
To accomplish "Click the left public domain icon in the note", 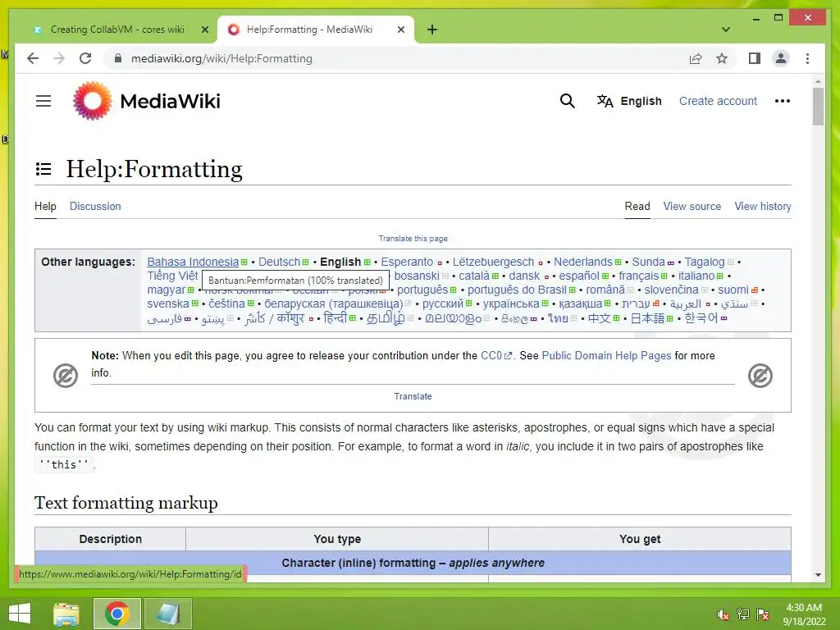I will (66, 376).
